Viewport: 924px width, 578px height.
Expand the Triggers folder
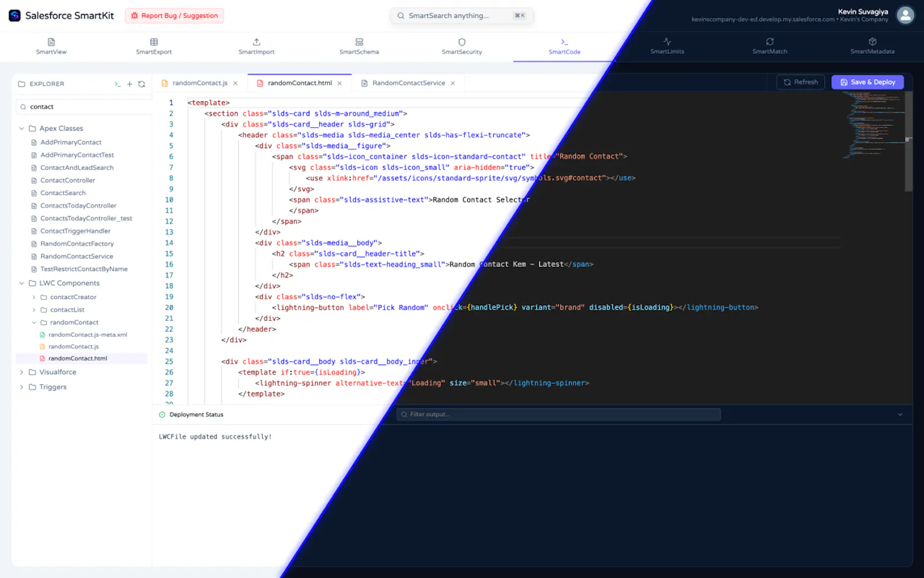(x=22, y=387)
